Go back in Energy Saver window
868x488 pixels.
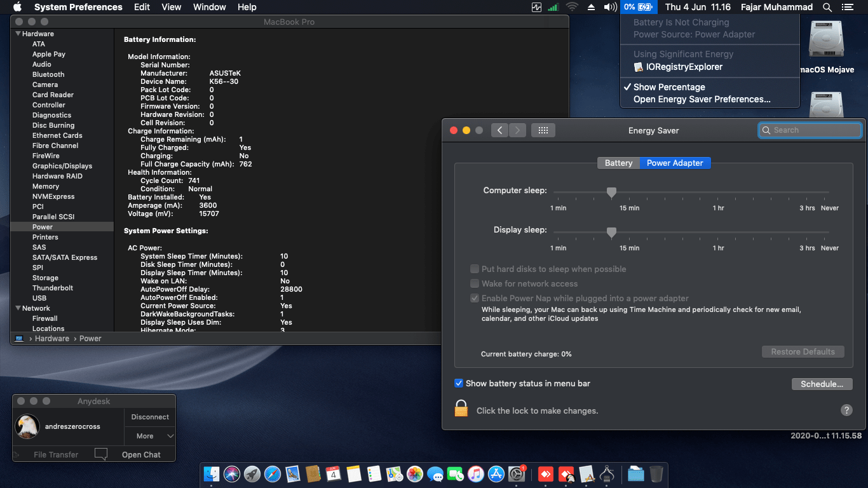pyautogui.click(x=499, y=130)
